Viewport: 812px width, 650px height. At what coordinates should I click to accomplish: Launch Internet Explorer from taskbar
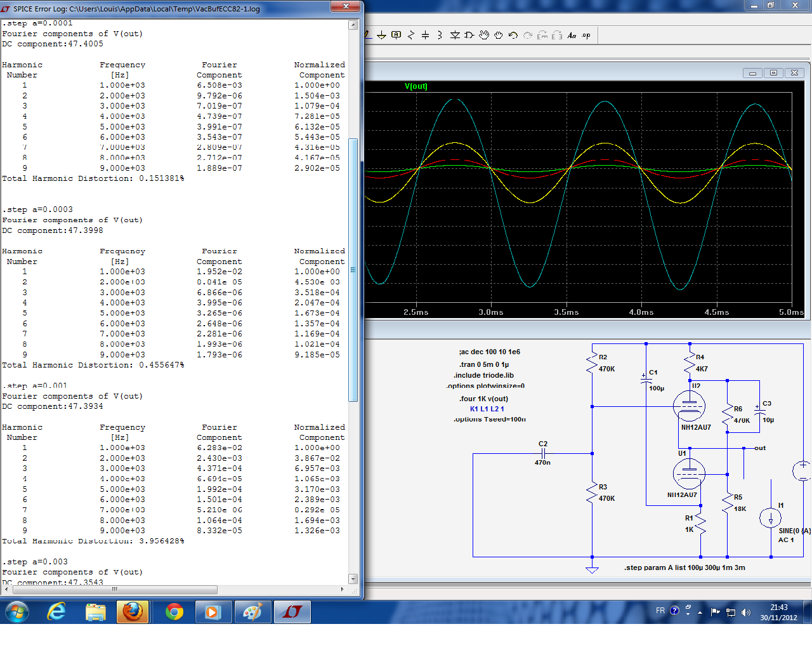tap(56, 612)
